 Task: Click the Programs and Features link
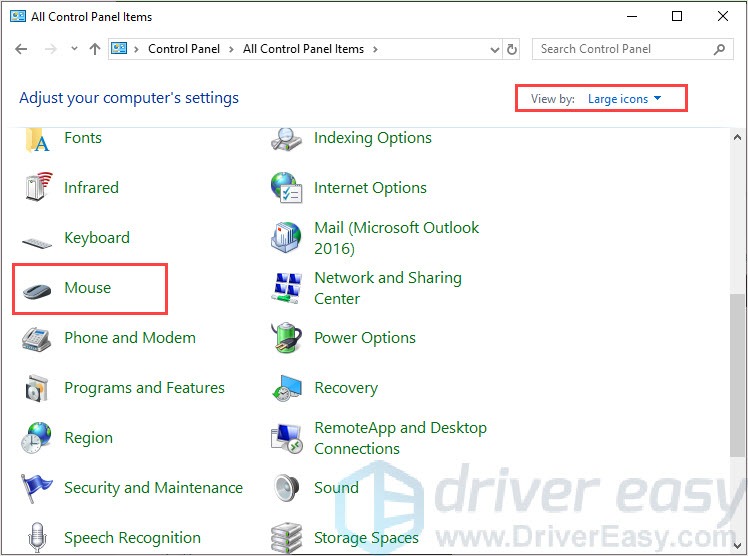(x=144, y=388)
